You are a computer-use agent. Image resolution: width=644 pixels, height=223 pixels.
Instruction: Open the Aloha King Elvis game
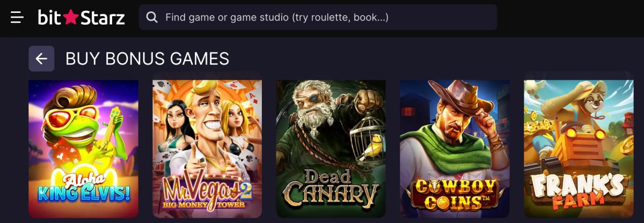click(83, 148)
